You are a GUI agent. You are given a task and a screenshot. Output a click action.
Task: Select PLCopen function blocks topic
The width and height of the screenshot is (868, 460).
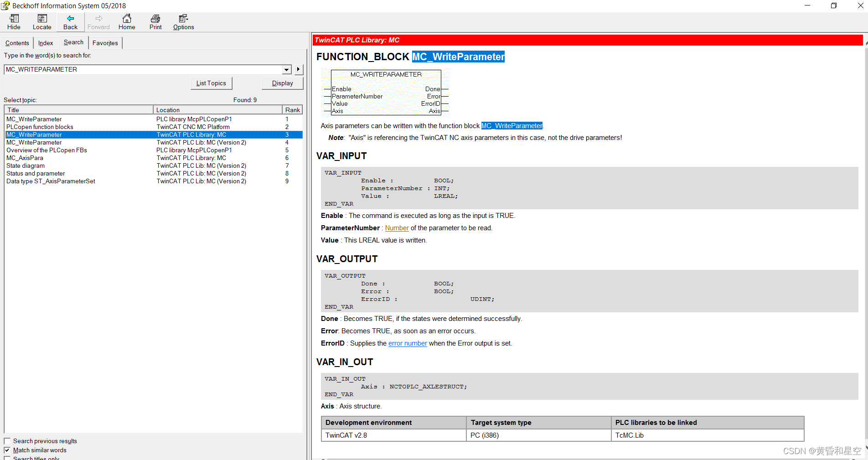coord(154,127)
